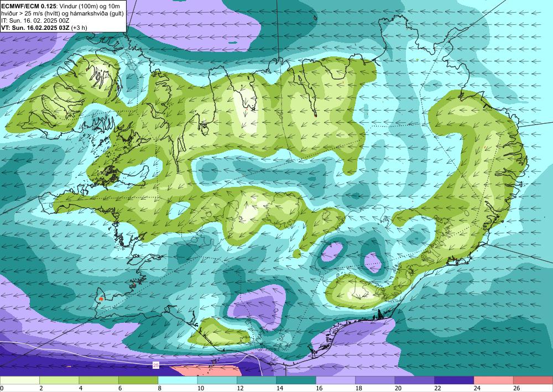Click the scale label '10'
553x392 pixels.
point(201,388)
